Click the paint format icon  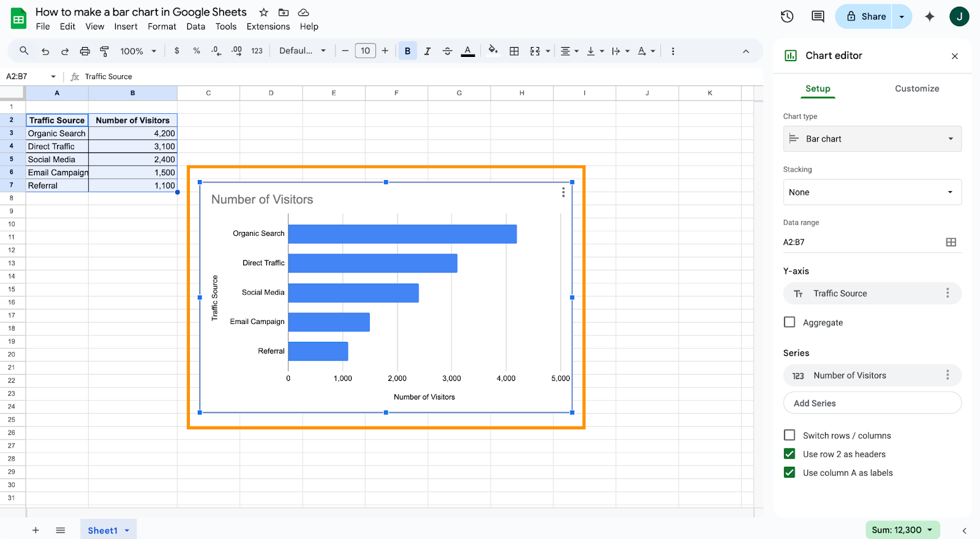(x=105, y=51)
